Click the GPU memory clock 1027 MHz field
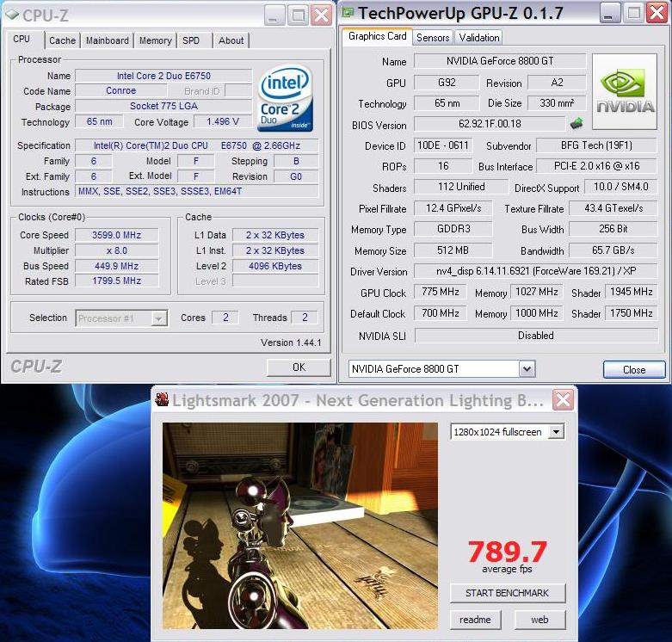Screen dimensions: 672x642 537,292
